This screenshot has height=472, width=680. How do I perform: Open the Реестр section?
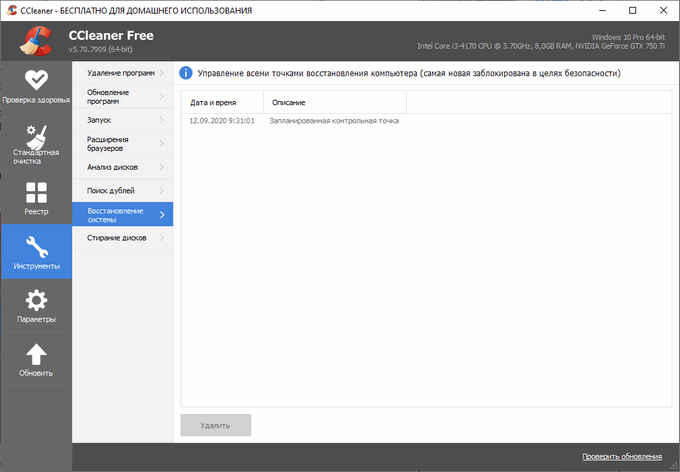pyautogui.click(x=36, y=198)
